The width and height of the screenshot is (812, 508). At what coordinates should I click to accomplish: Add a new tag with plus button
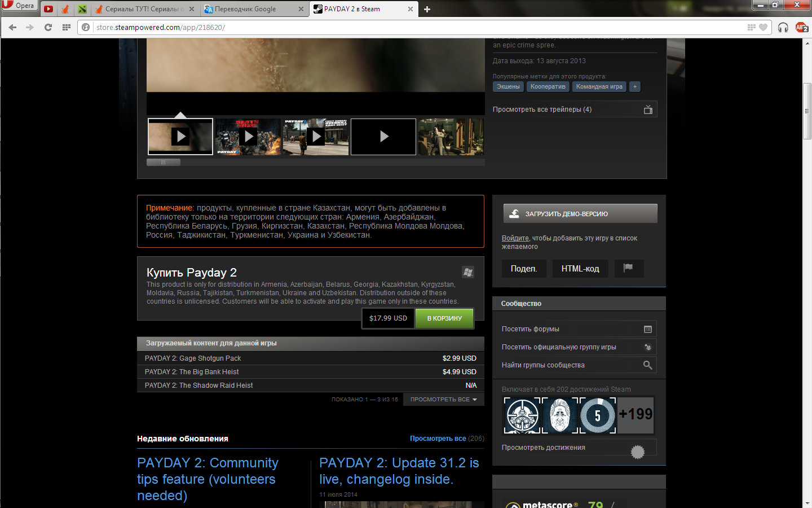point(635,86)
